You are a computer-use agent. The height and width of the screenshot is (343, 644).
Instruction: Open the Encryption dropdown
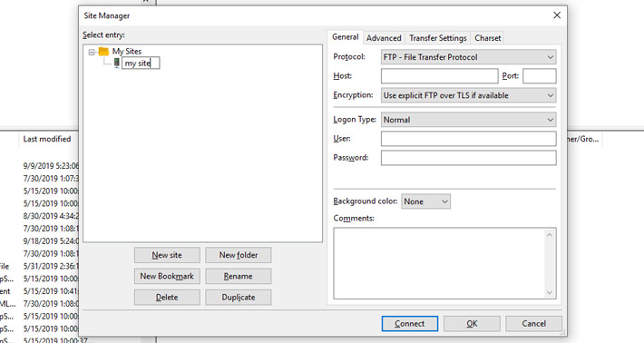tap(469, 95)
